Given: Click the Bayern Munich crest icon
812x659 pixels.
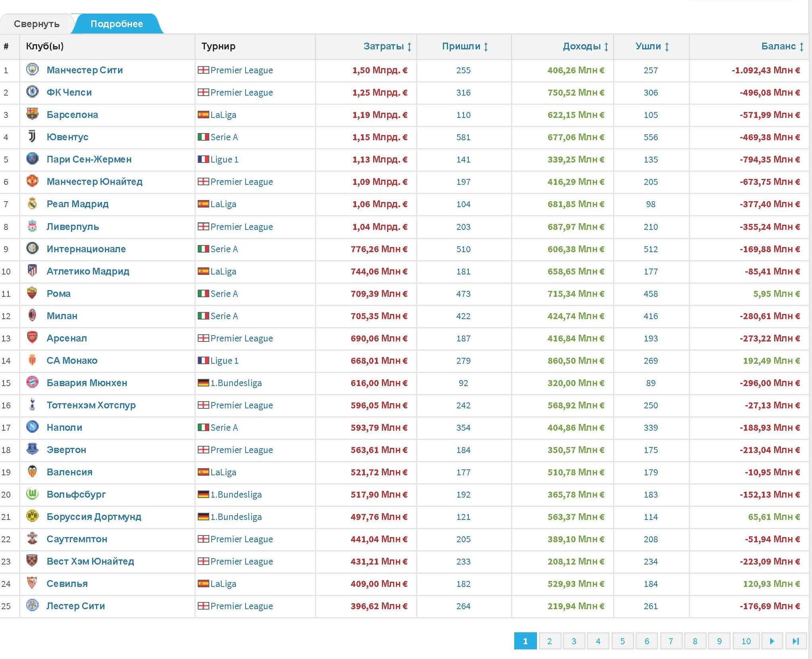Looking at the screenshot, I should [32, 382].
